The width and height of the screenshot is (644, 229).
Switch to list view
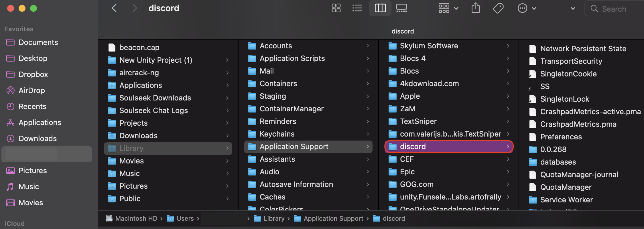click(357, 8)
